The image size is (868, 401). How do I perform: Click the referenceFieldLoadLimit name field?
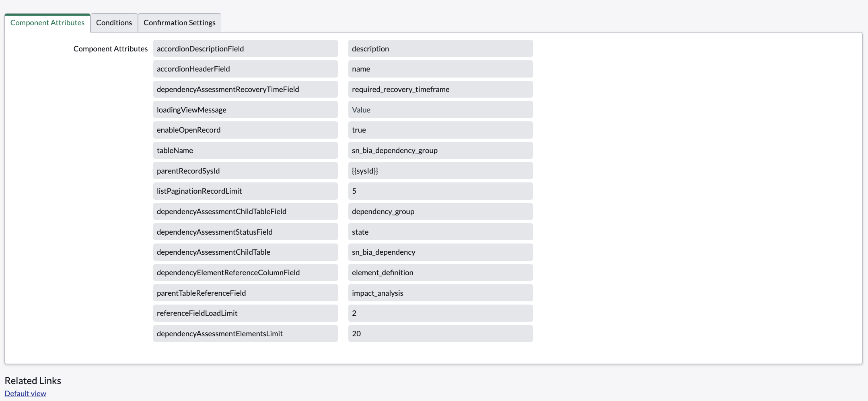245,313
